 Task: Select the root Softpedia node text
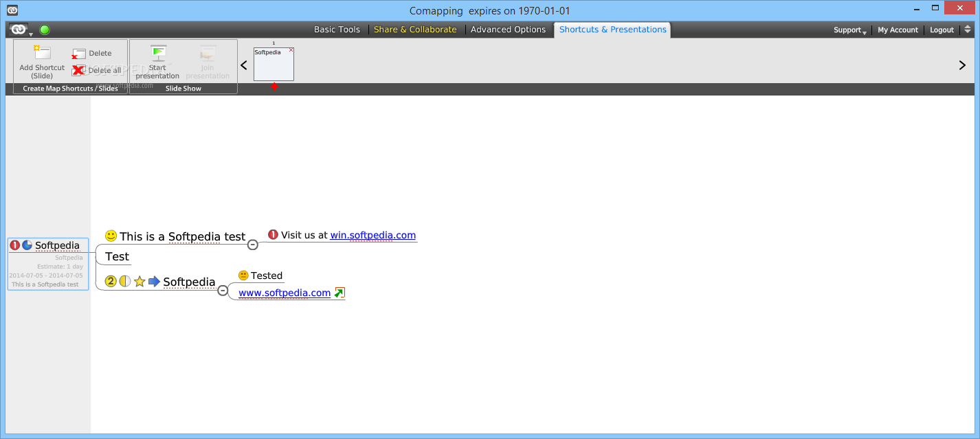[x=57, y=245]
